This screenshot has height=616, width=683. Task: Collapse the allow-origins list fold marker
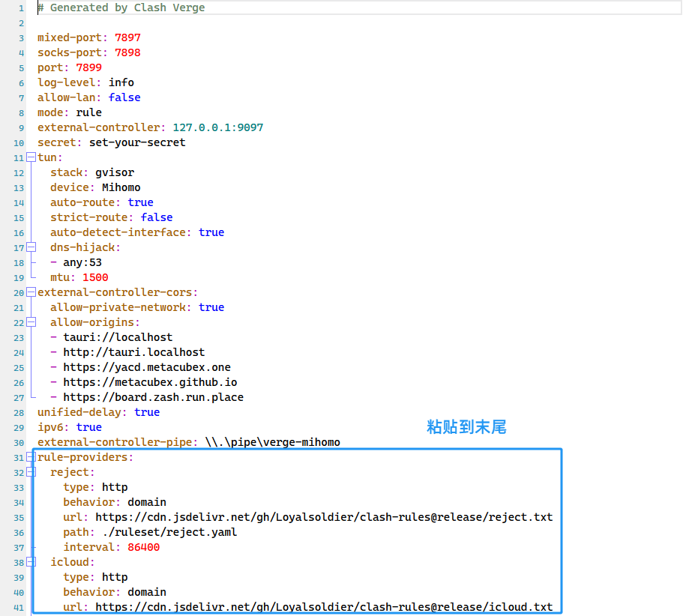(31, 322)
